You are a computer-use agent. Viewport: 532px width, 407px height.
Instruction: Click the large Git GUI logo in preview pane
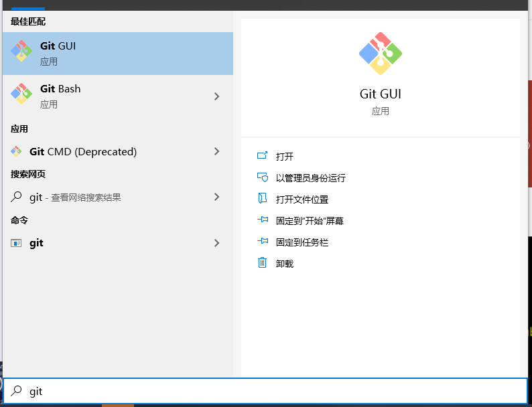[x=381, y=54]
